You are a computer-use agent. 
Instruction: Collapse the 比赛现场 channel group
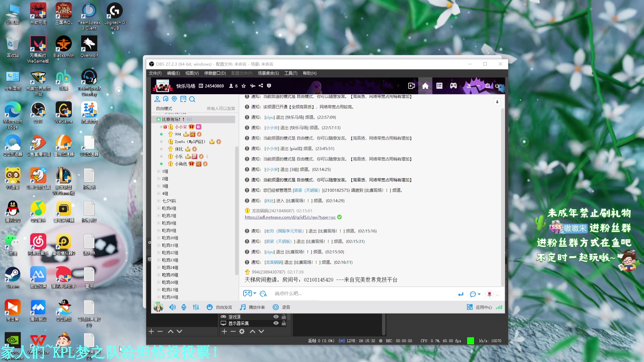(x=159, y=119)
